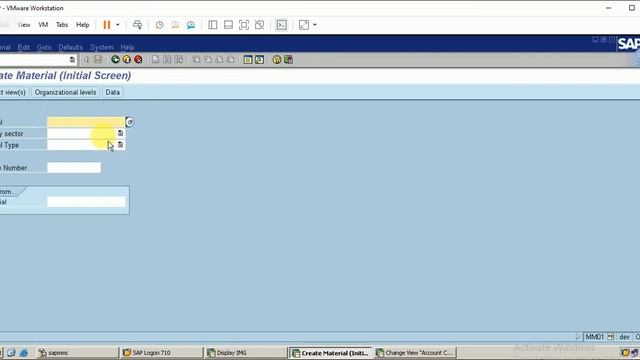This screenshot has width=640, height=360.
Task: Click the red Cancel icon
Action: (x=138, y=60)
